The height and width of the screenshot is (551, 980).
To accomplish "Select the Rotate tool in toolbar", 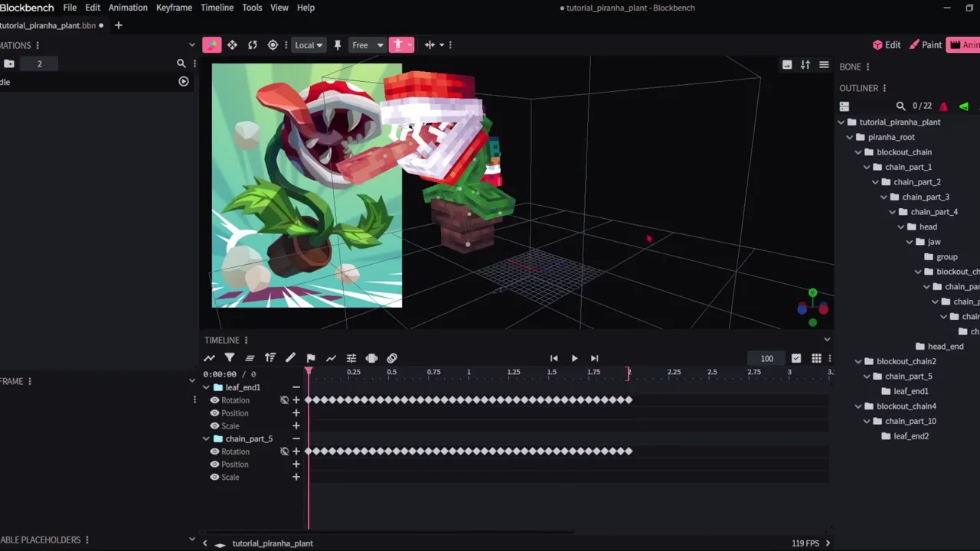I will 253,45.
